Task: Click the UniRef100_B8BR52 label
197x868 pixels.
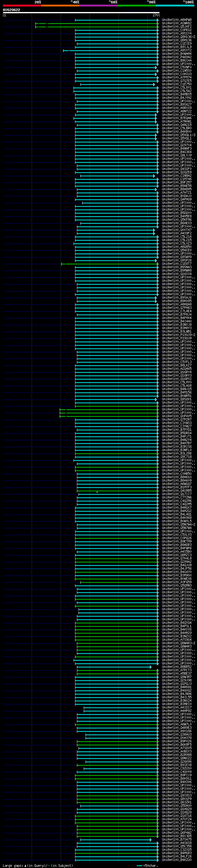Action: pyautogui.click(x=176, y=667)
